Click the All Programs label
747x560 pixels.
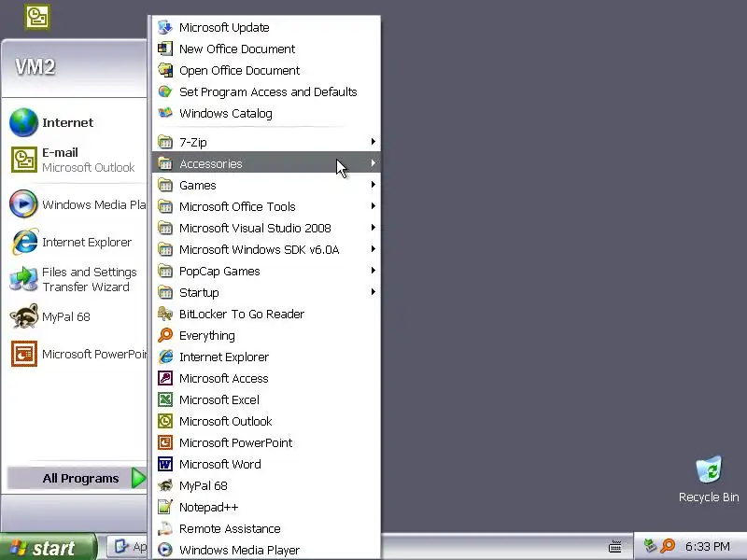(80, 478)
